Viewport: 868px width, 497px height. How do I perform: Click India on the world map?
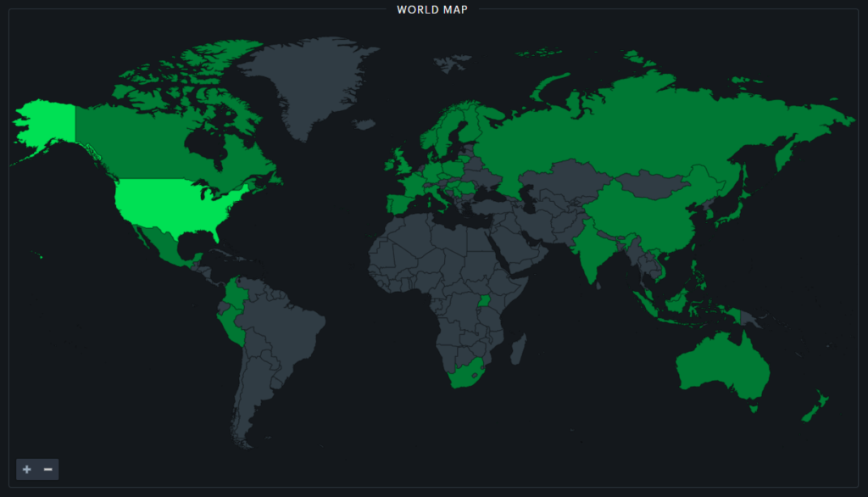595,249
